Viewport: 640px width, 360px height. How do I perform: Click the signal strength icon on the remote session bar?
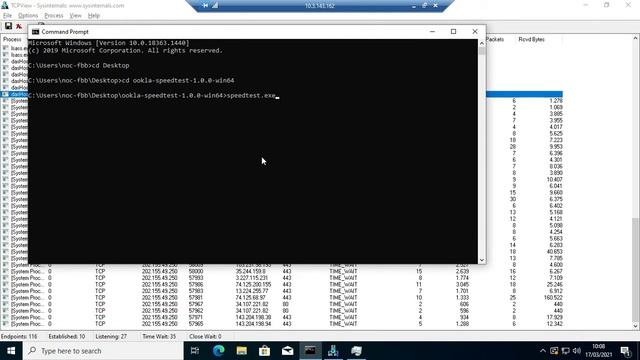215,6
